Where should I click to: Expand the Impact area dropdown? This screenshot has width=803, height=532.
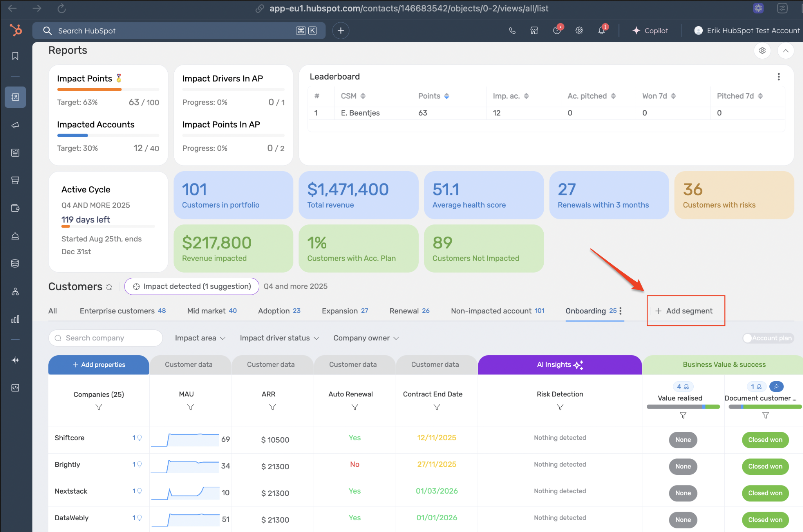[x=200, y=338]
